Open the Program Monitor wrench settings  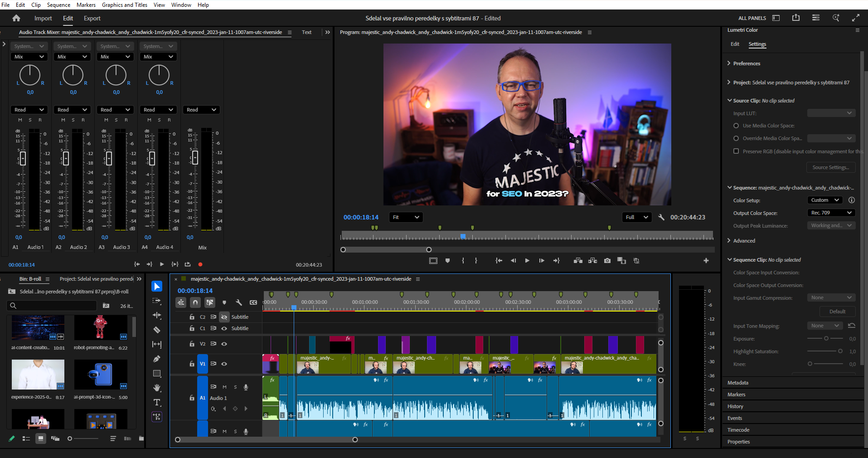tap(661, 217)
